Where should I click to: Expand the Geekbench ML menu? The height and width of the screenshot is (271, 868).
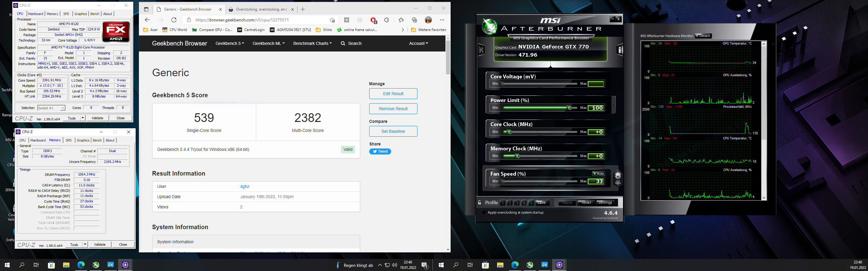point(269,43)
